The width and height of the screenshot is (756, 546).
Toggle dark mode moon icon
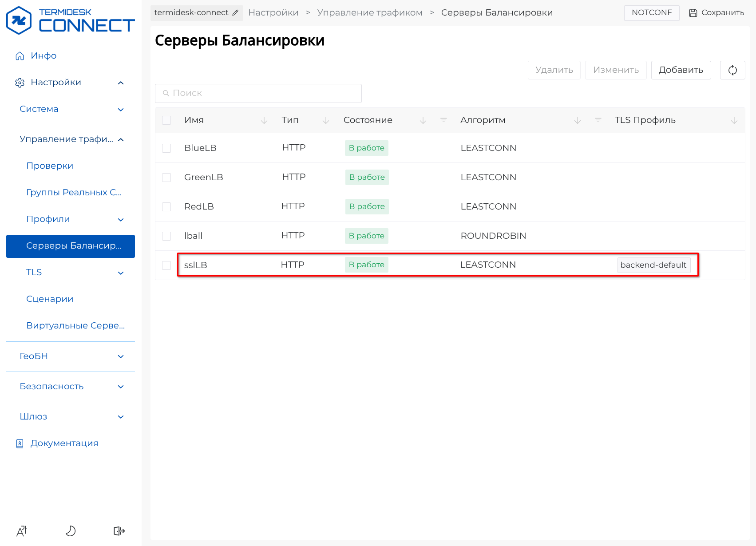[71, 531]
